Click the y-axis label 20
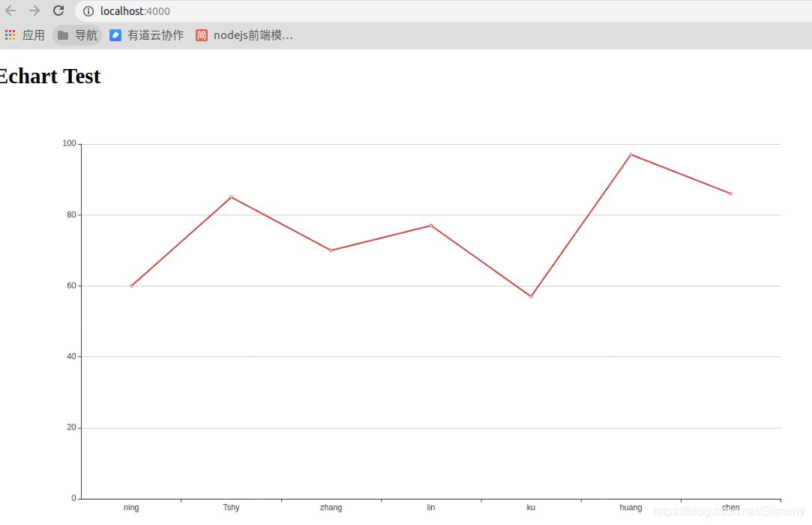812x525 pixels. pos(71,427)
